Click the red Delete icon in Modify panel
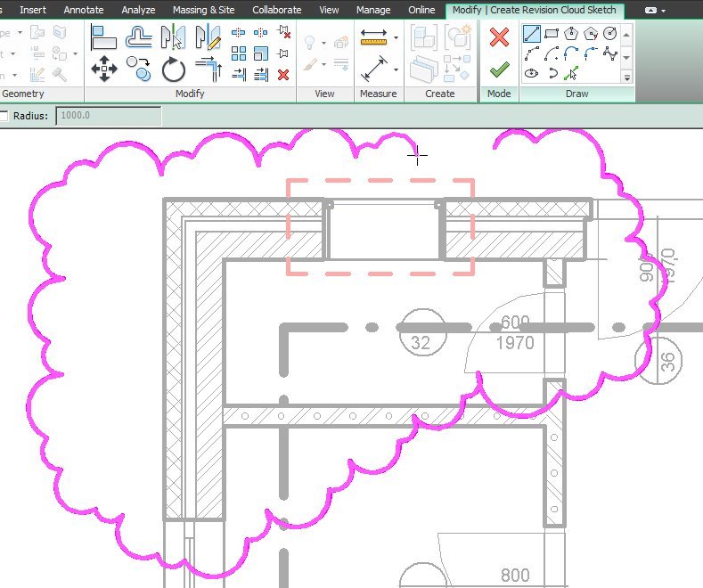703x588 pixels. 283,75
